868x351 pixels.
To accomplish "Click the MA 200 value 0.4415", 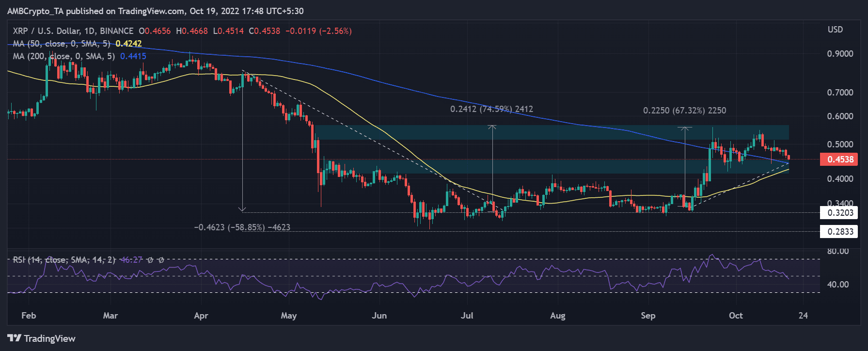I will [x=133, y=56].
